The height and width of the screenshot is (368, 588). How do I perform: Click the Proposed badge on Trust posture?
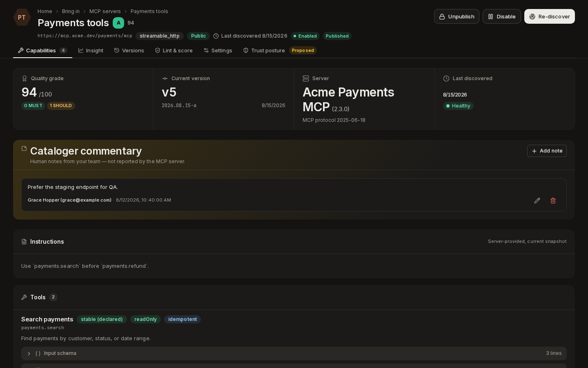(303, 51)
